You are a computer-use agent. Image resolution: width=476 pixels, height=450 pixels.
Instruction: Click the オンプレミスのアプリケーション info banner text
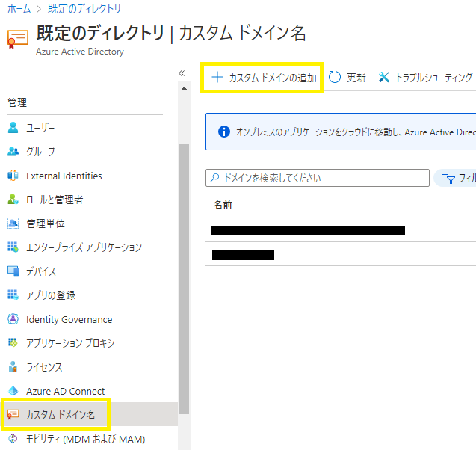pos(356,132)
